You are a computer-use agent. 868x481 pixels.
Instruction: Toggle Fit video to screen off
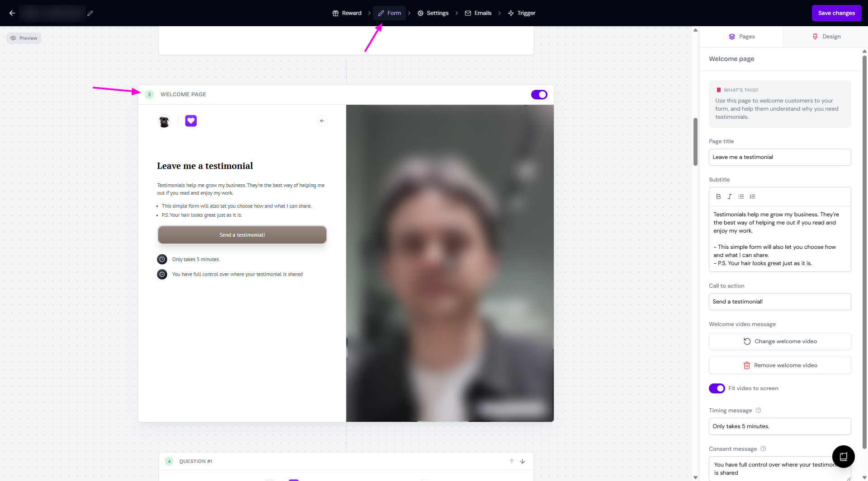(717, 388)
